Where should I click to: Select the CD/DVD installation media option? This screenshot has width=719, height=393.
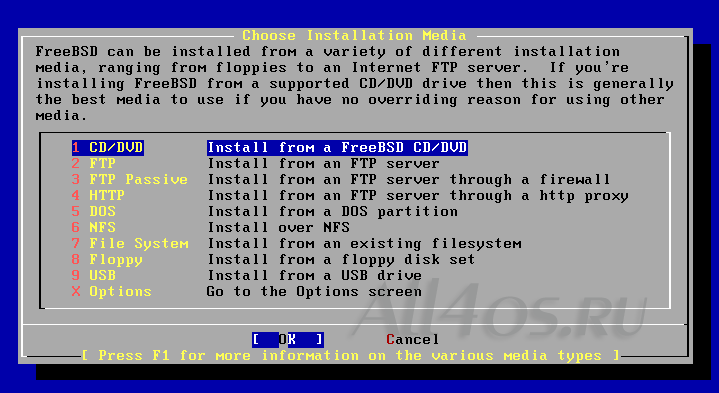108,148
